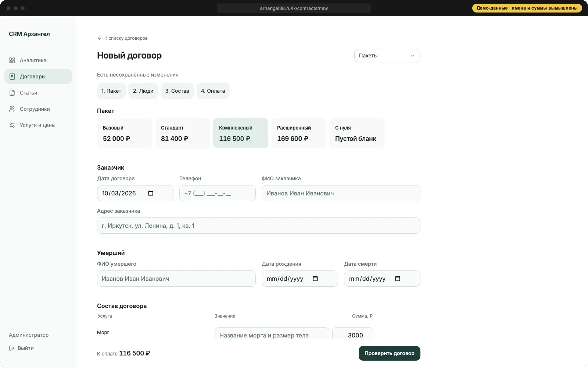Click the Адрес заказчика input field

[x=259, y=226]
